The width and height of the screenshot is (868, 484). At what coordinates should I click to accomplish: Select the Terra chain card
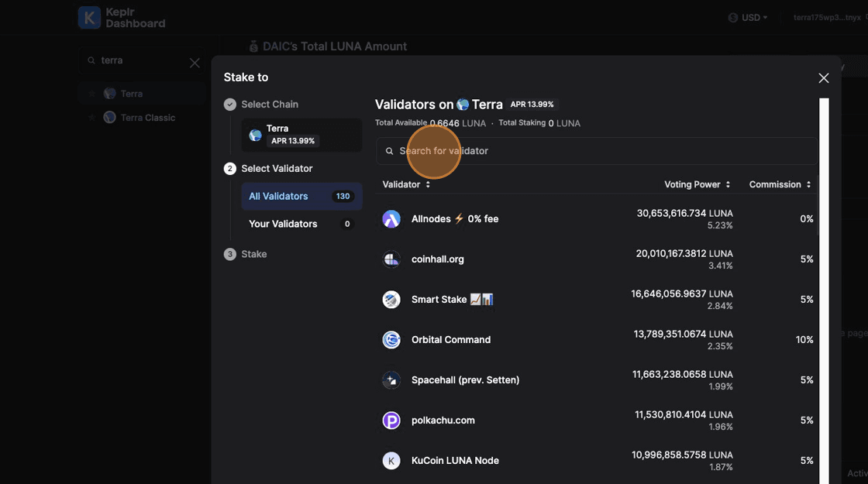(301, 135)
